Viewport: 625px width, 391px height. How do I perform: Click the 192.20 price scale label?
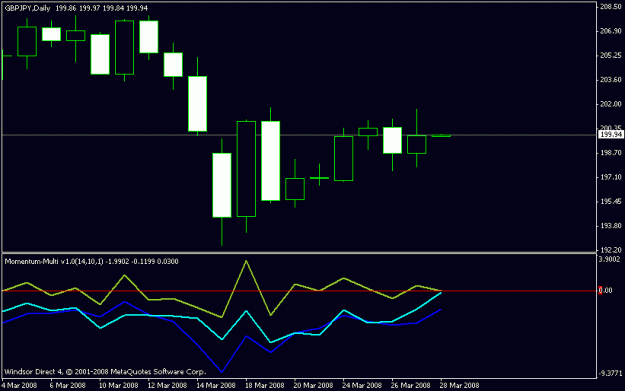pos(611,250)
